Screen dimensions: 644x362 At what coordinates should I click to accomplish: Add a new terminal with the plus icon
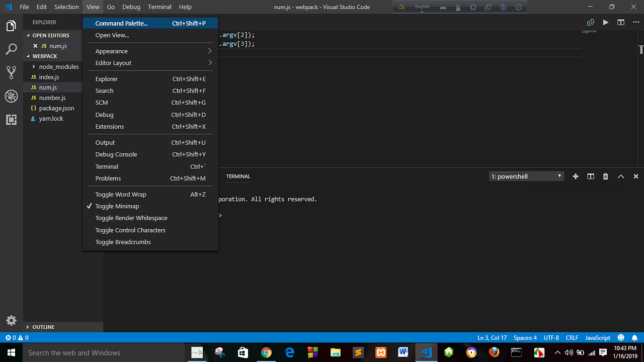point(575,176)
